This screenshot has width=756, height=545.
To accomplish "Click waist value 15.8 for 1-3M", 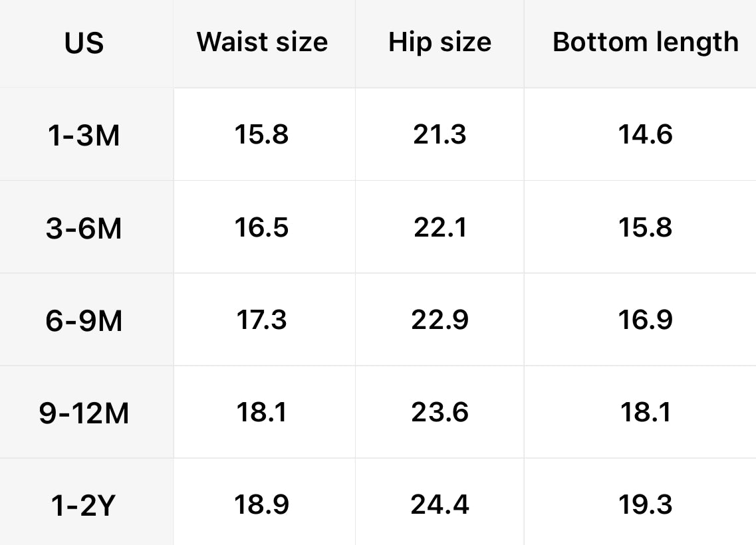I will point(261,134).
